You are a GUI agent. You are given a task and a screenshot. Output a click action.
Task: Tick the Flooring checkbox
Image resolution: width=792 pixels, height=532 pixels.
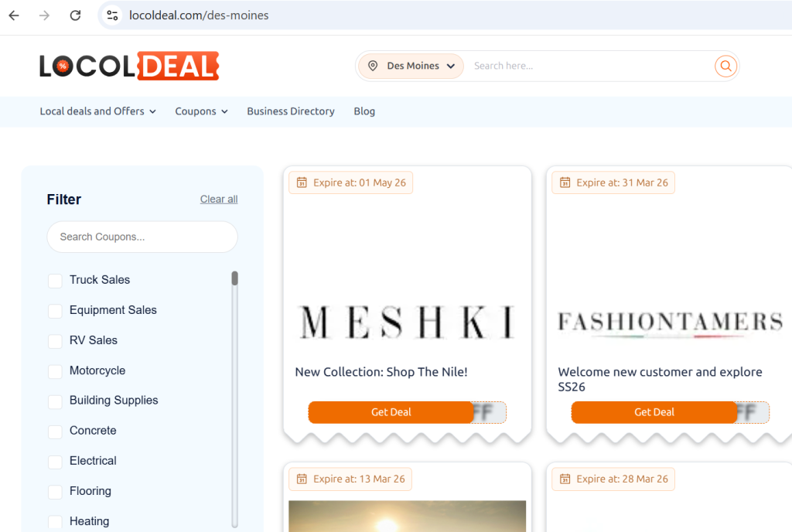point(55,492)
